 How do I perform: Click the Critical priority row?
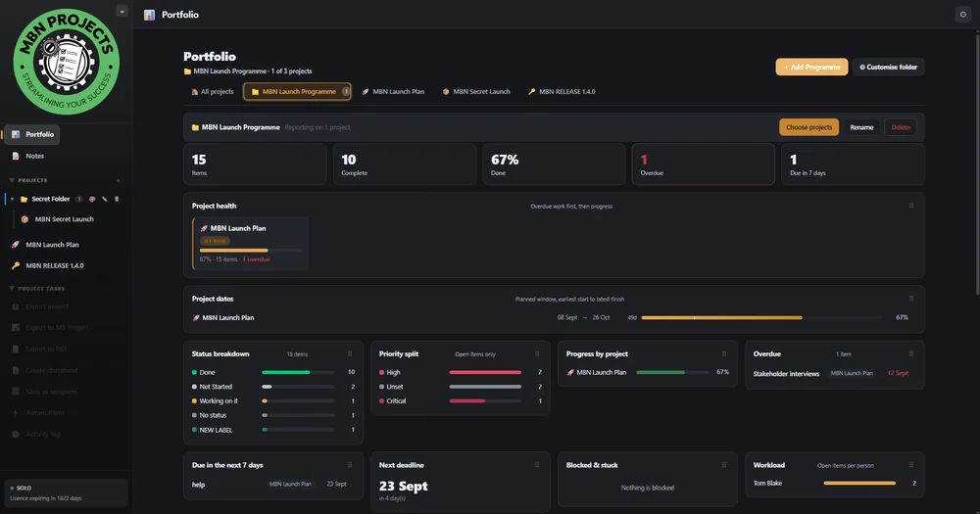(460, 401)
